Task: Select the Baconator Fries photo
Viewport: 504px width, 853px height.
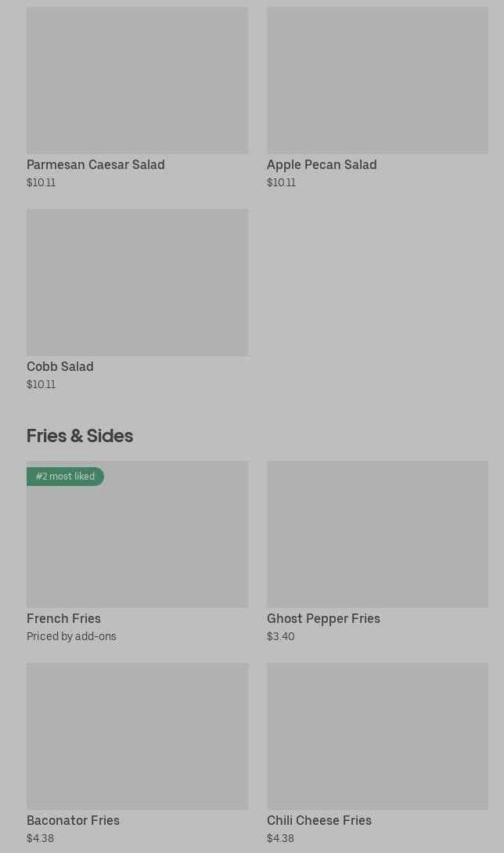Action: tap(137, 736)
